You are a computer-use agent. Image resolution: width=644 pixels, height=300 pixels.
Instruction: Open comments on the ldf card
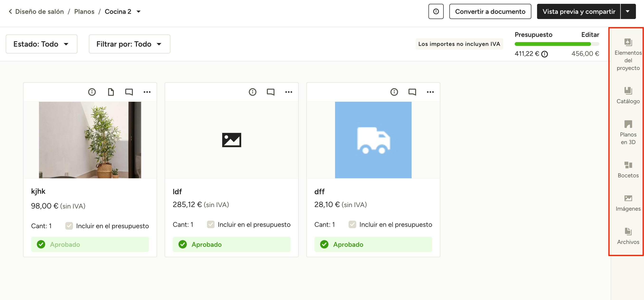[270, 92]
